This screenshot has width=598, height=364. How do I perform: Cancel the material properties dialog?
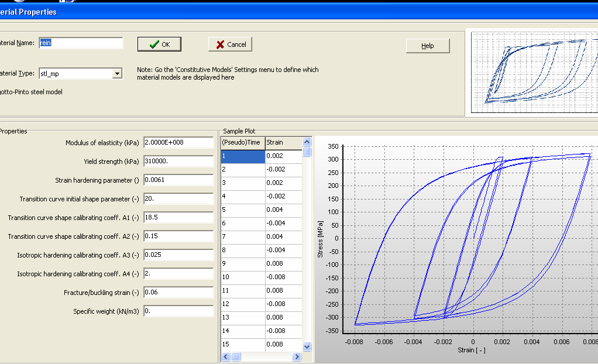[x=230, y=44]
